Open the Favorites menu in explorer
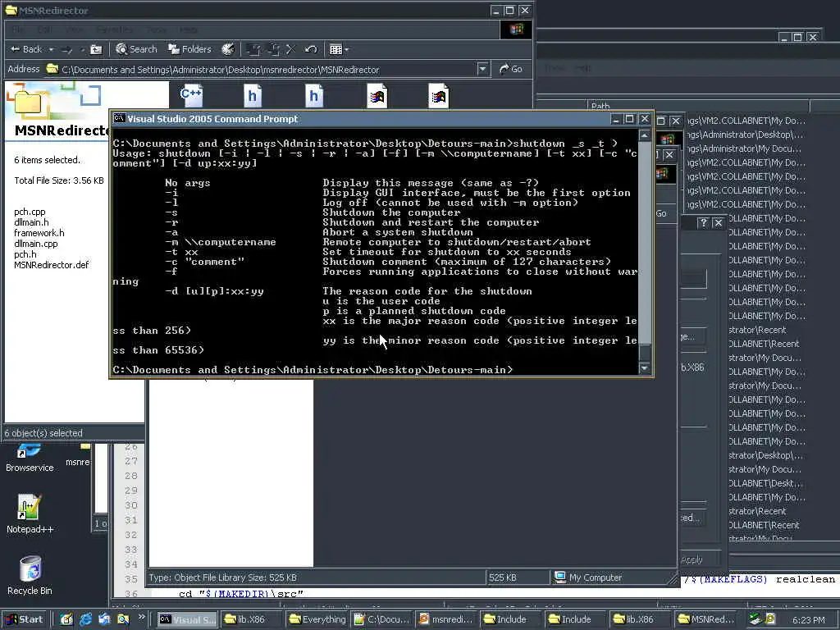Screen dimensions: 840x630 (x=115, y=30)
